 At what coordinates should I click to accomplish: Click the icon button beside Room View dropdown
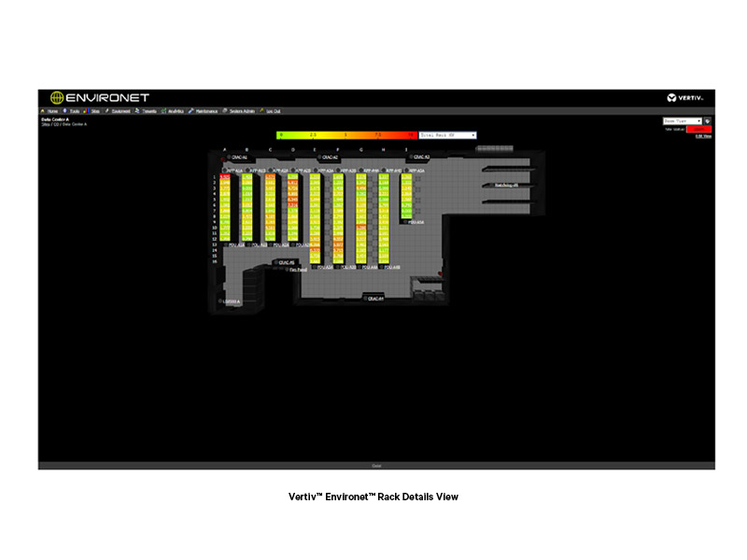[708, 120]
